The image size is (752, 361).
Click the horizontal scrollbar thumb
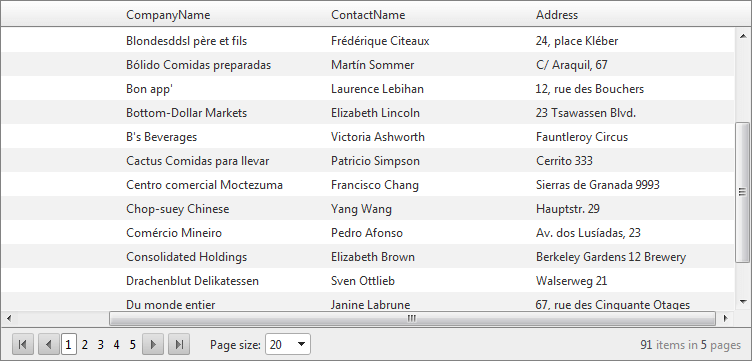pos(412,318)
